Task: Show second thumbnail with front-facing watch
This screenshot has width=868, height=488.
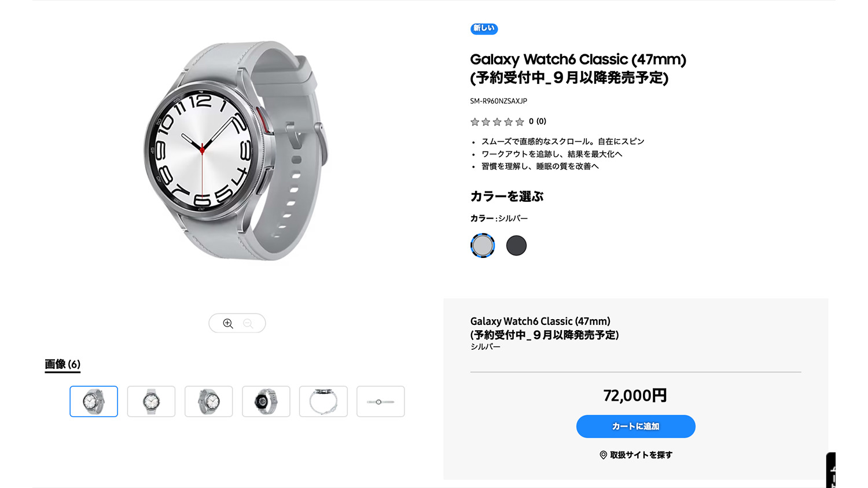Action: click(151, 401)
